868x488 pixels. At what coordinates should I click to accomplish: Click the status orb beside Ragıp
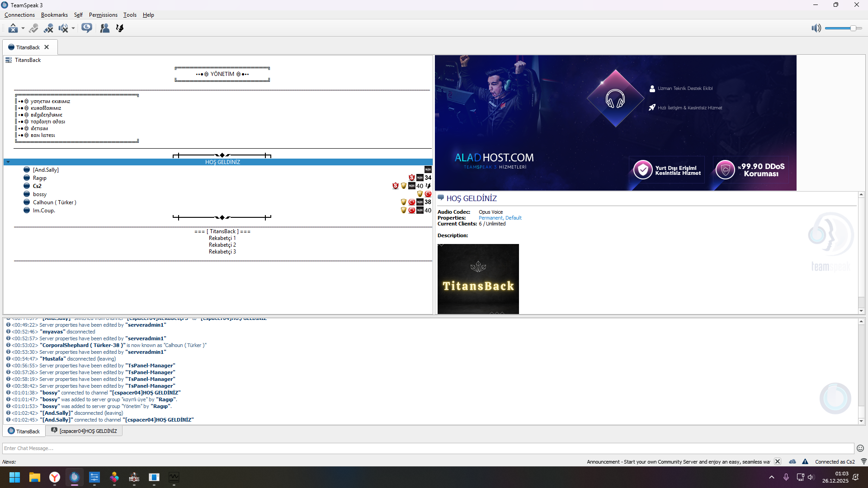tap(27, 178)
